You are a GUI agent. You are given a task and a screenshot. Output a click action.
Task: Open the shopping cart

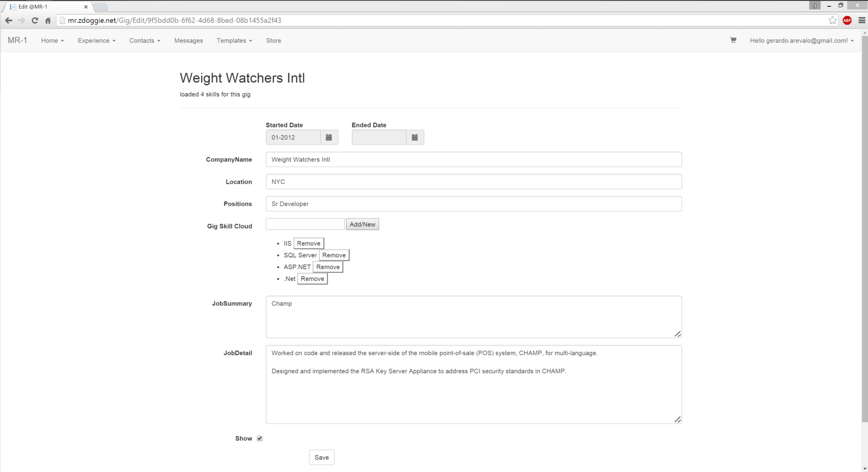(733, 40)
